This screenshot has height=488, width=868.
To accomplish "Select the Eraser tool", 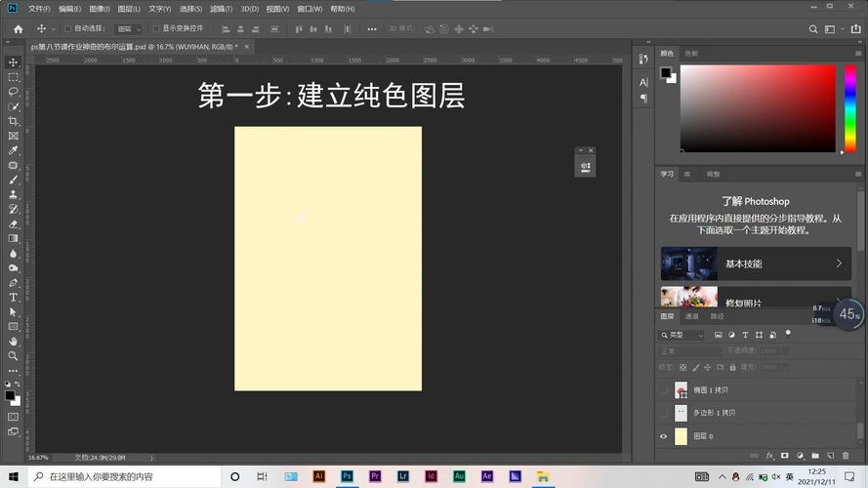I will pyautogui.click(x=14, y=224).
